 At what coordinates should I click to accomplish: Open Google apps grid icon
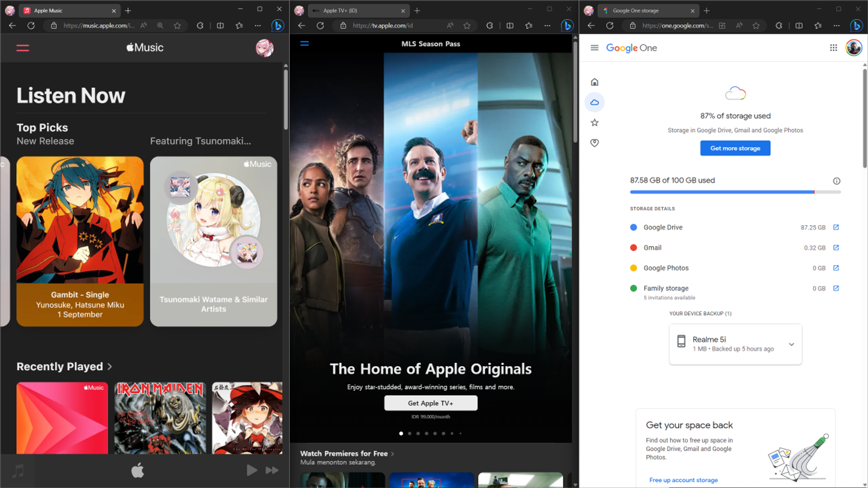click(833, 48)
